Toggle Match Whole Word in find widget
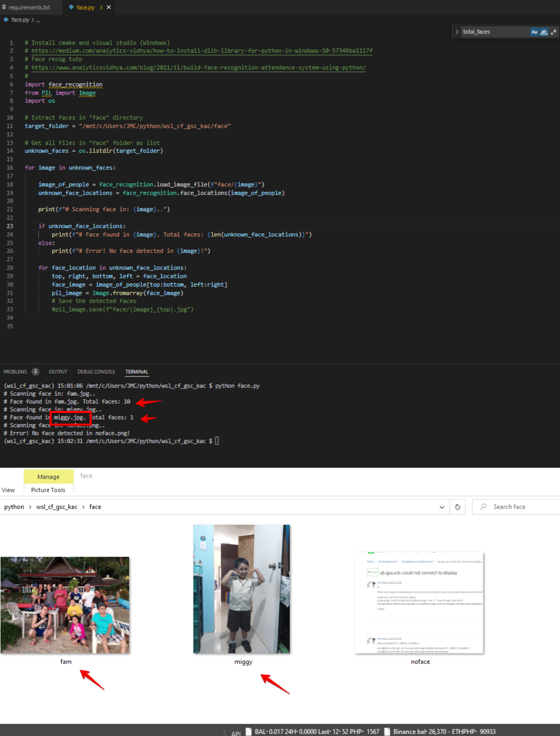Screen dimensions: 560x736 [x=544, y=32]
